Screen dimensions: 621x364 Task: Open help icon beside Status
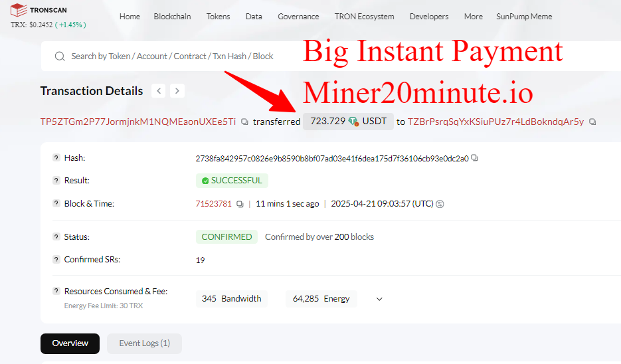[x=56, y=236]
